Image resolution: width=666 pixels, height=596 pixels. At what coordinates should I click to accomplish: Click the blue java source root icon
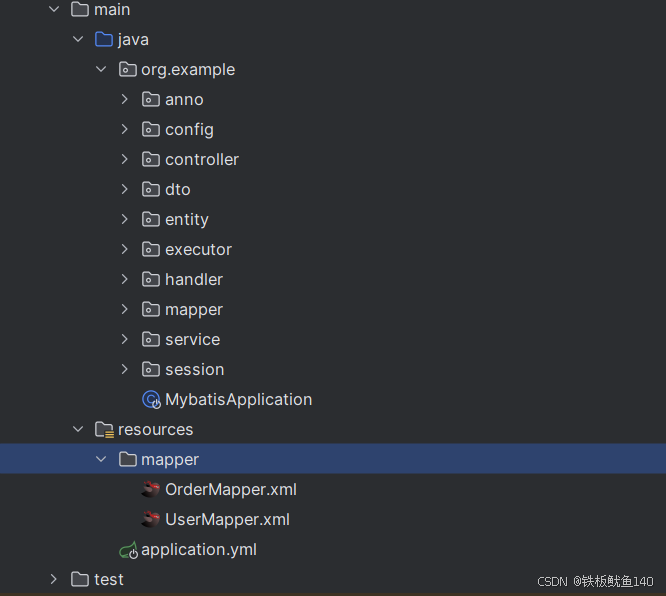coord(104,40)
